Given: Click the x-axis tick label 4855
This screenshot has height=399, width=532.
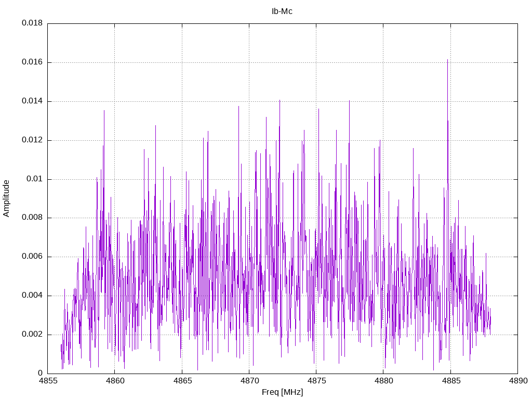Looking at the screenshot, I should [48, 381].
